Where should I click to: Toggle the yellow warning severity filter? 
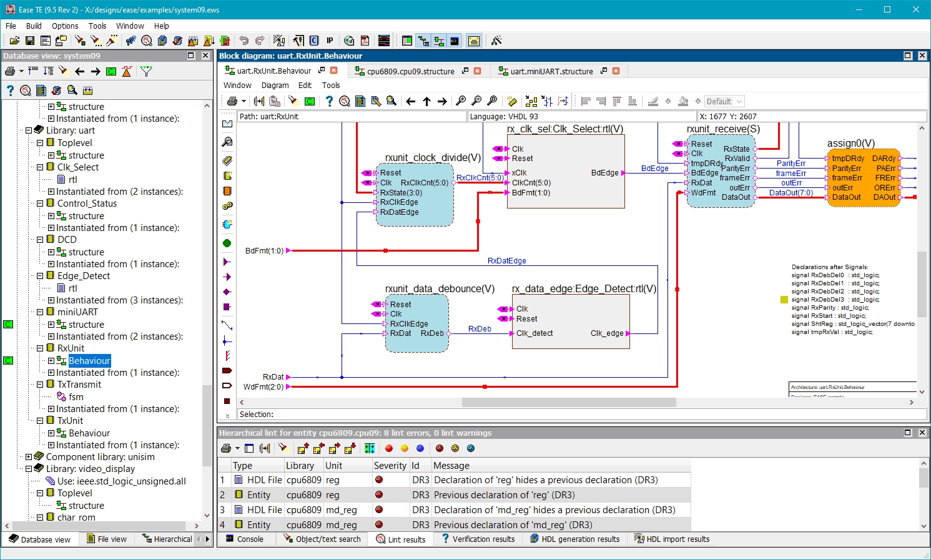pyautogui.click(x=405, y=448)
